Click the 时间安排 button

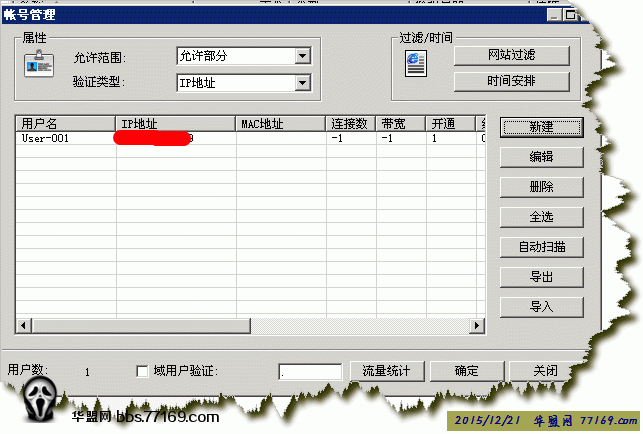pyautogui.click(x=511, y=82)
